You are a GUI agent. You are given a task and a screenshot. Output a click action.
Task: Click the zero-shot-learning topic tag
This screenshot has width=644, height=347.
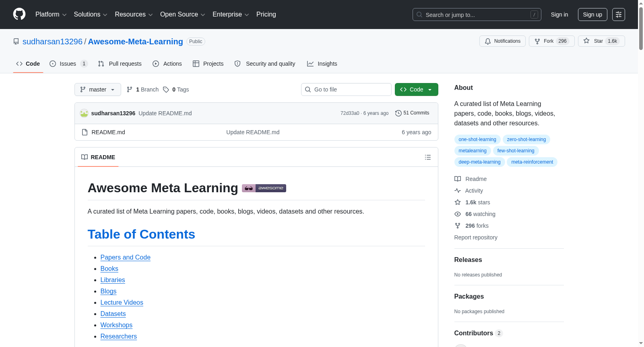coord(526,139)
